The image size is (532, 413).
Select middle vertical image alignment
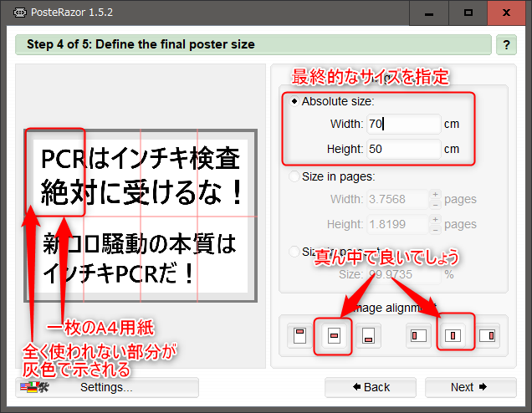point(333,335)
